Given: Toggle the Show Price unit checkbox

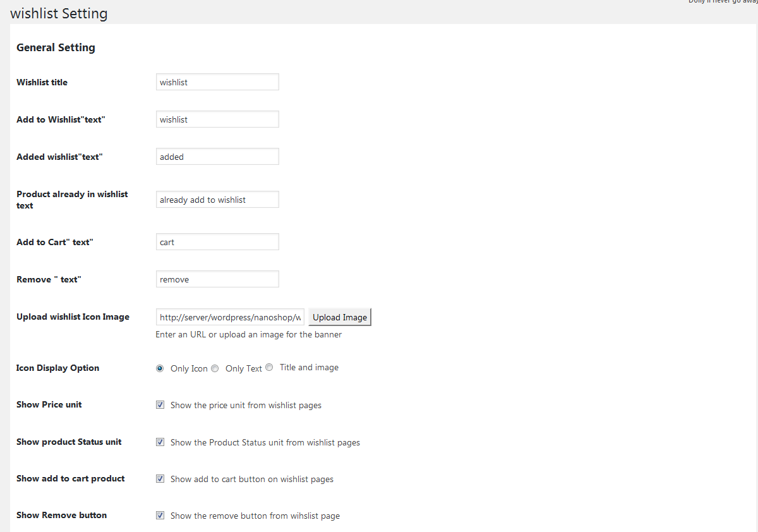Looking at the screenshot, I should click(x=160, y=405).
